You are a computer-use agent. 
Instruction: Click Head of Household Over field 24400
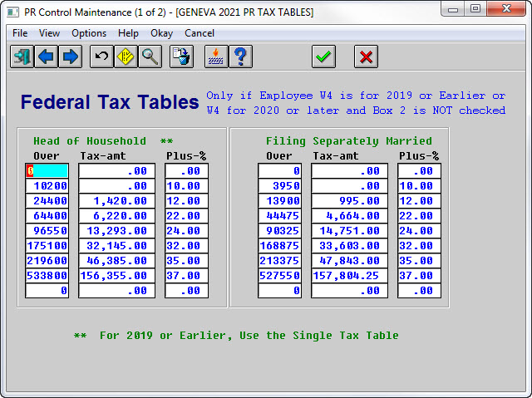click(x=47, y=201)
